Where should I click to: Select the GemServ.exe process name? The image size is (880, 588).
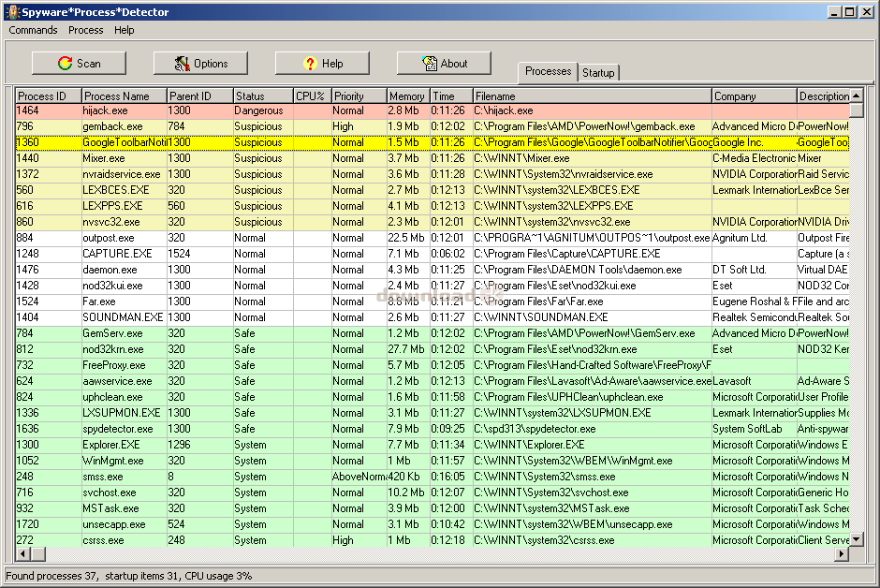tap(112, 333)
